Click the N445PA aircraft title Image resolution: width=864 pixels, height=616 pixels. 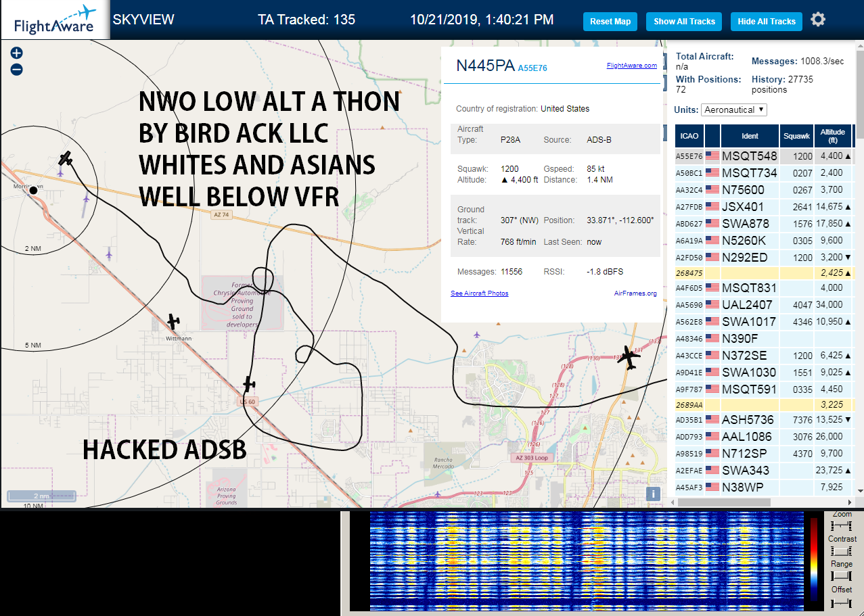(485, 66)
